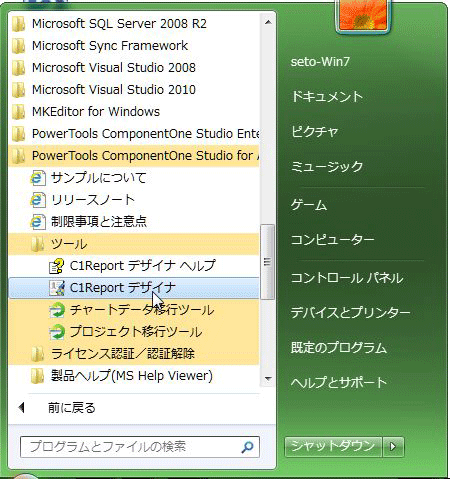Screen dimensions: 450x479
Task: Launch C1Report デザイナ
Action: pyautogui.click(x=134, y=288)
